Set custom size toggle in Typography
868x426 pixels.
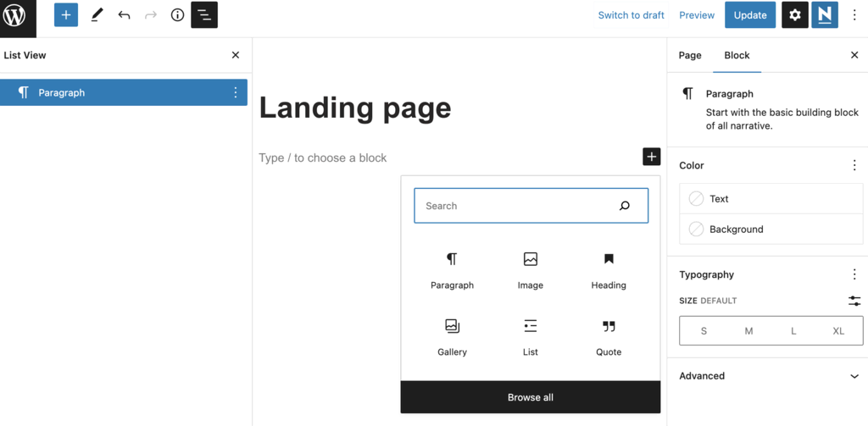[854, 301]
